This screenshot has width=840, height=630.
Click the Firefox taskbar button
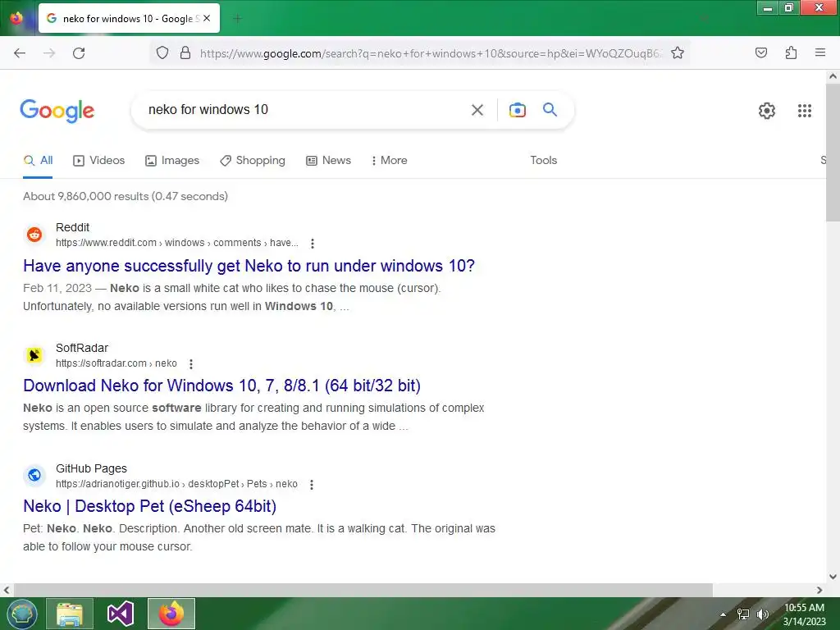click(x=171, y=614)
